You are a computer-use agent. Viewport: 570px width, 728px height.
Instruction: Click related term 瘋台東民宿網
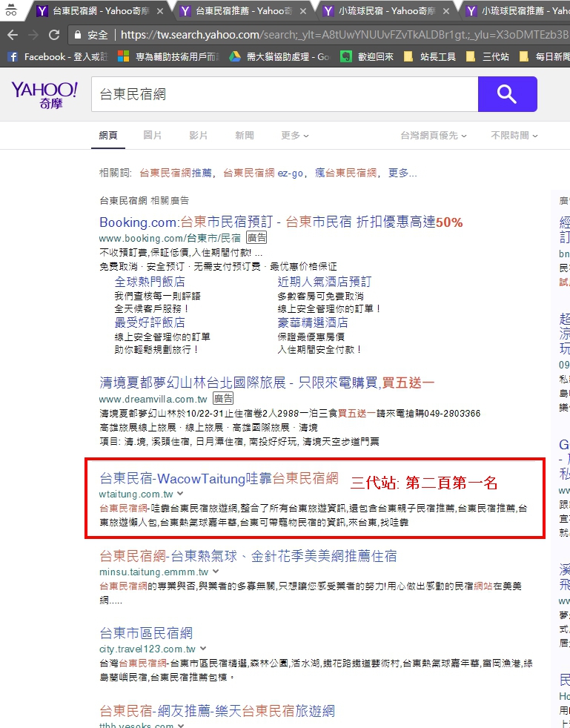click(345, 173)
